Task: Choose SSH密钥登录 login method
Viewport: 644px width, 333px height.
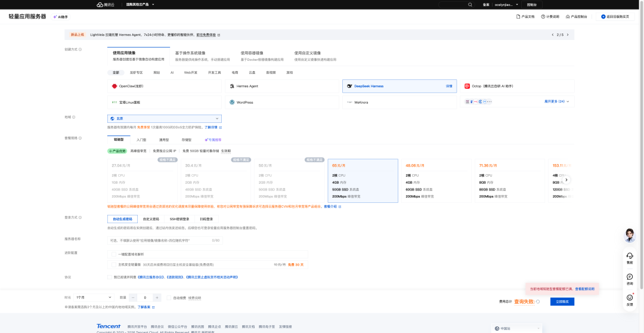Action: coord(179,219)
